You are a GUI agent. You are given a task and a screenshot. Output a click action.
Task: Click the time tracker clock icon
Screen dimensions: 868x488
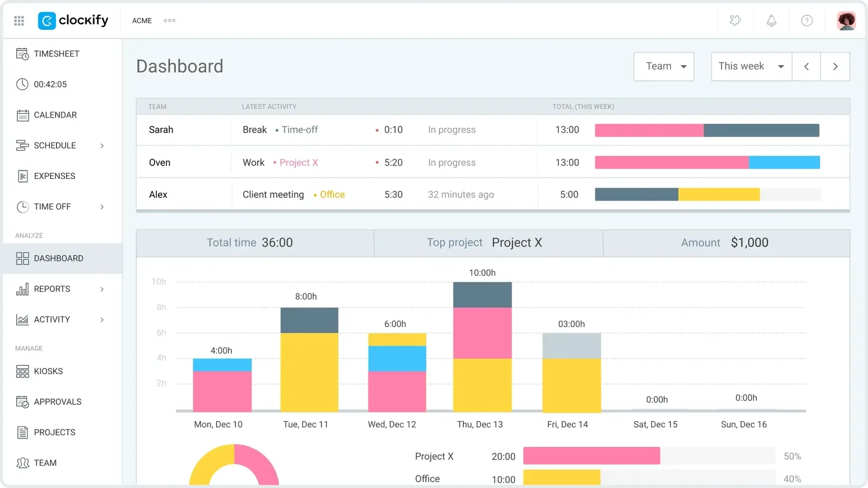[x=22, y=84]
